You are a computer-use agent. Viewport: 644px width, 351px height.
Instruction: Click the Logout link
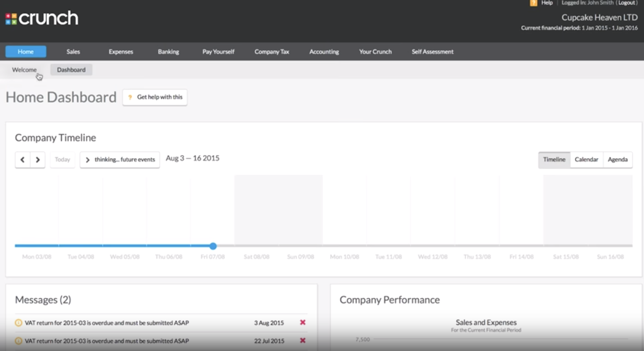click(x=627, y=3)
